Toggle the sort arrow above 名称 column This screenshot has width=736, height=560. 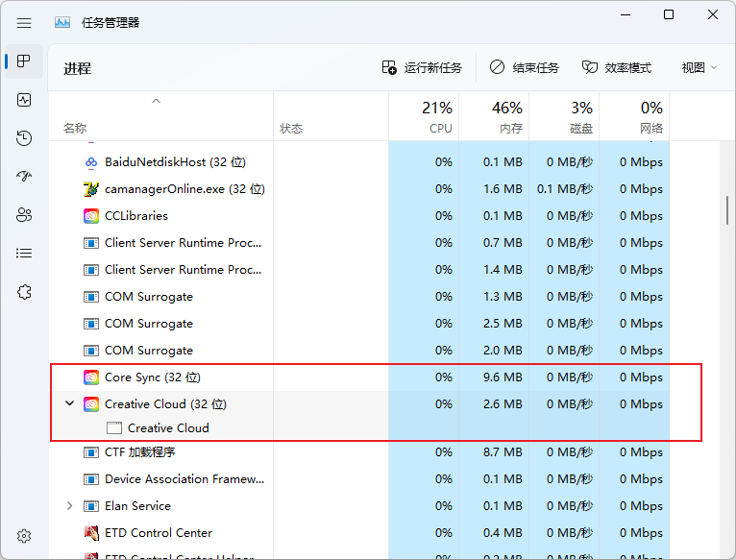coord(157,101)
